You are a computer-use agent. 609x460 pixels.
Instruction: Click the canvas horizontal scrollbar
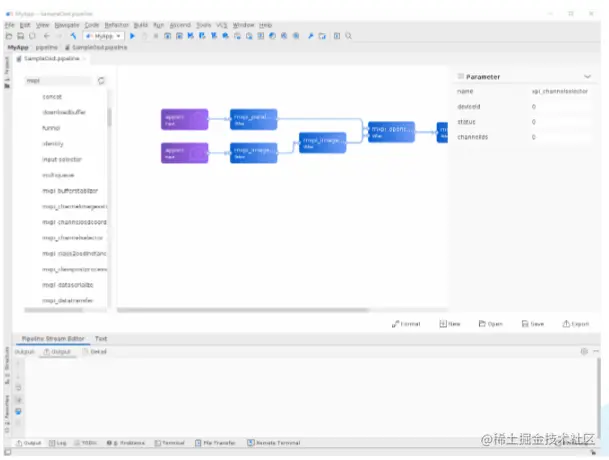click(x=243, y=310)
